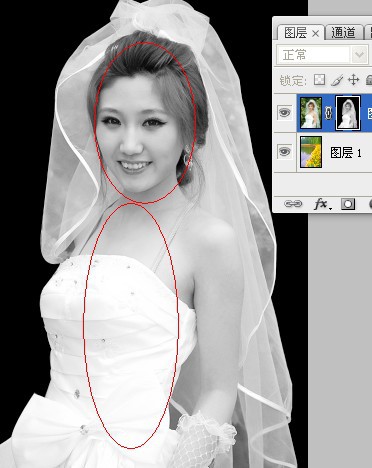Open the fx layer style menu
372x468 pixels.
(x=322, y=204)
